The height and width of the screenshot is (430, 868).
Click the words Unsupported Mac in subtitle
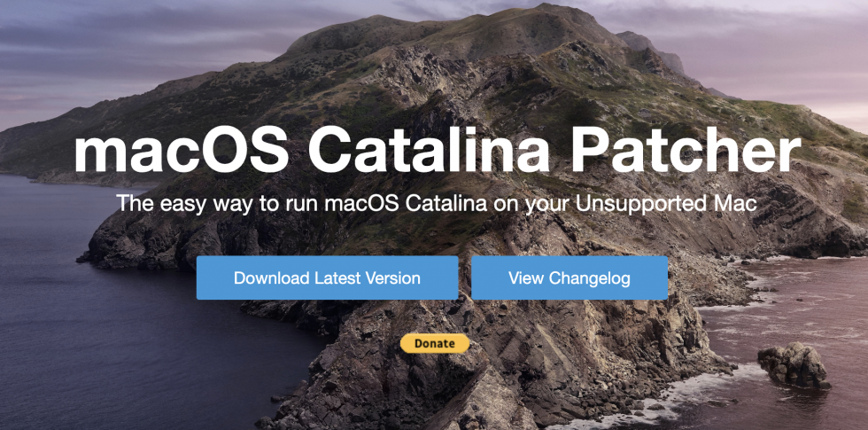(666, 203)
